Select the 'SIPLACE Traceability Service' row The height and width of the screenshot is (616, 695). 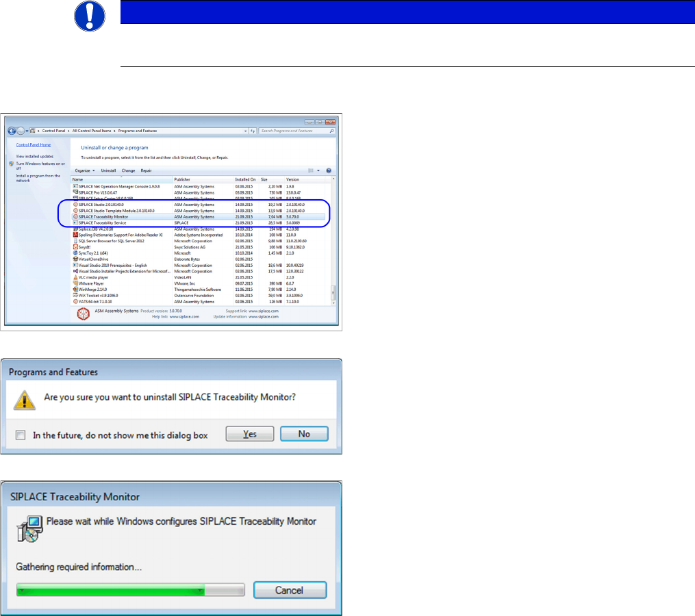[198, 223]
